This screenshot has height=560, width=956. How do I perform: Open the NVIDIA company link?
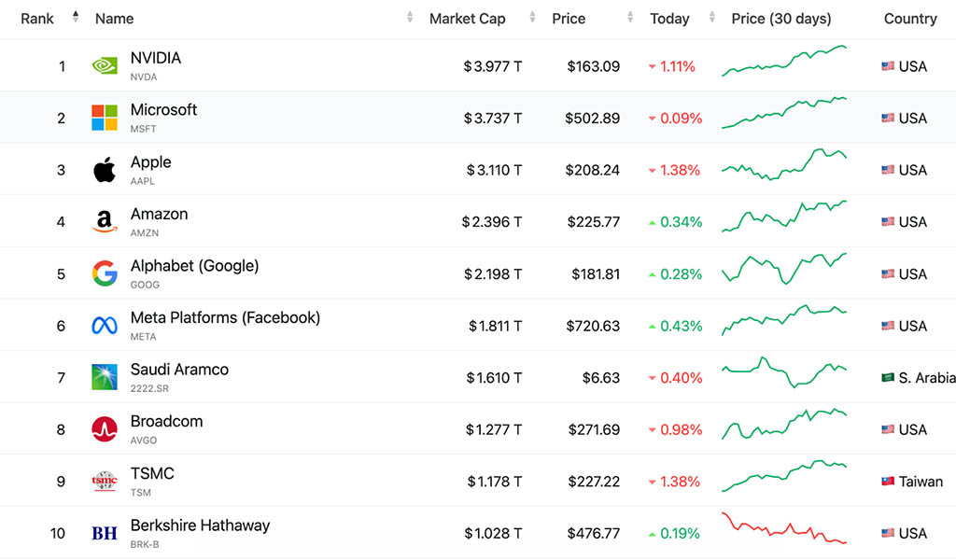coord(156,58)
